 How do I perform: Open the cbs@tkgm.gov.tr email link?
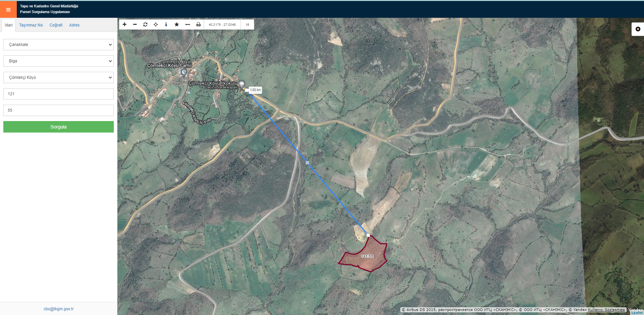coord(58,309)
